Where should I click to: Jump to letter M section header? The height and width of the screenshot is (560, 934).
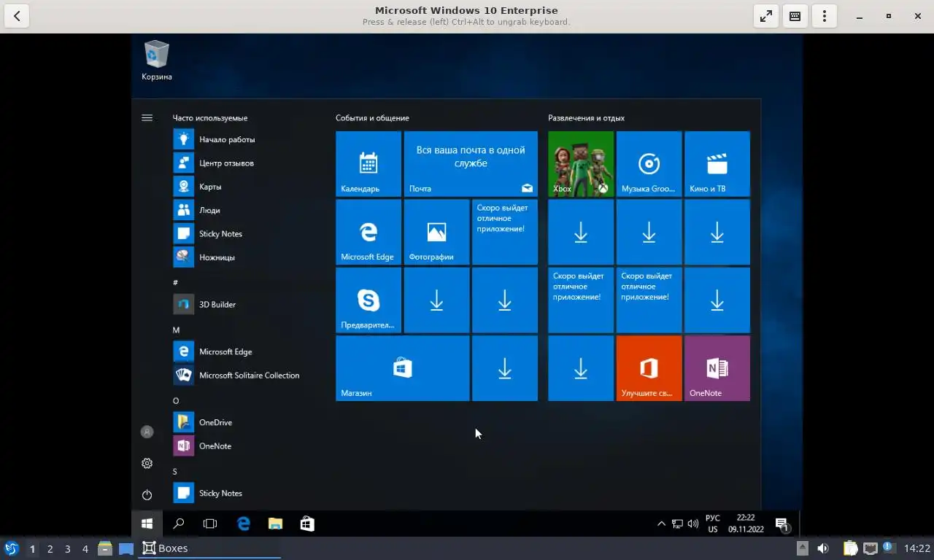tap(176, 330)
